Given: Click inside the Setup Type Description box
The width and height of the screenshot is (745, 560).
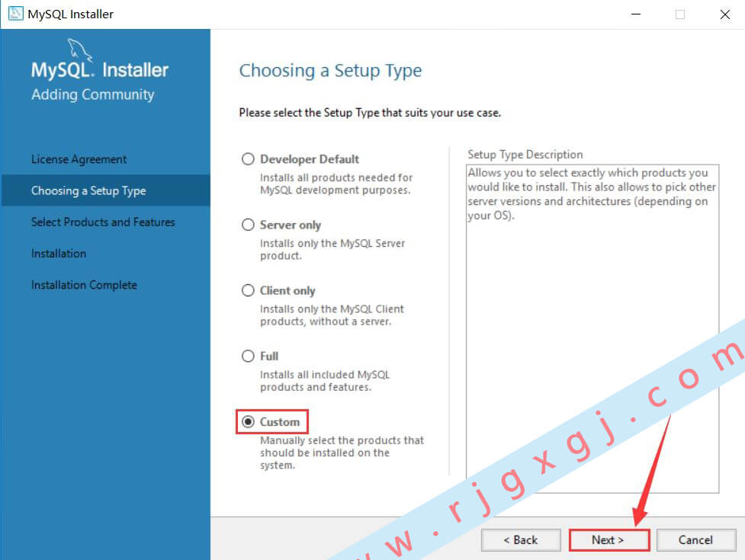Looking at the screenshot, I should pos(592,328).
